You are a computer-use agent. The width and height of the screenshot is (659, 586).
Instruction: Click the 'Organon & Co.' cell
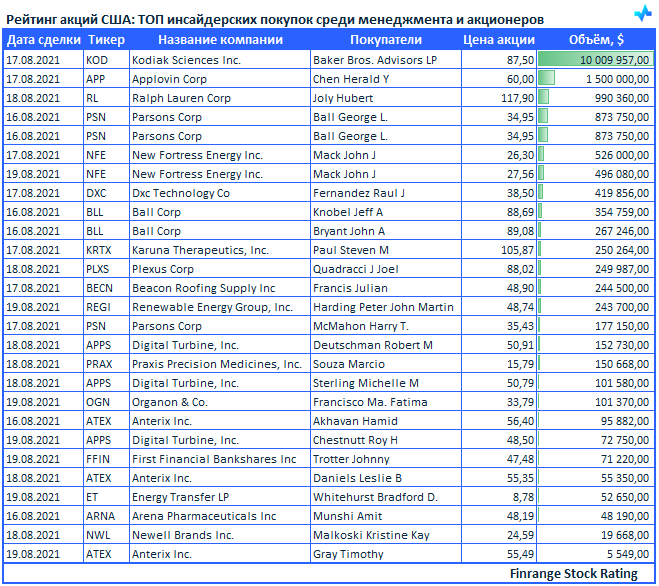pyautogui.click(x=220, y=402)
